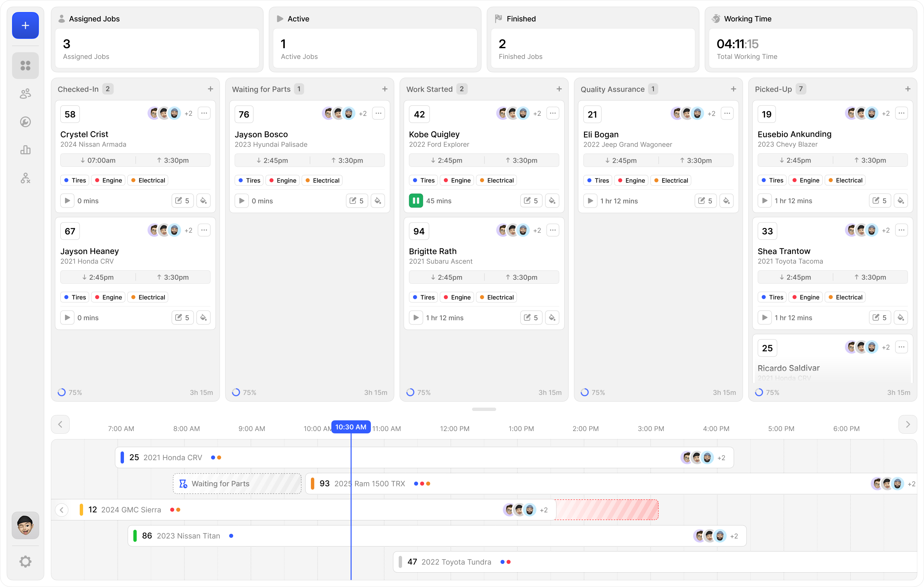
Task: Click the blue plus create button
Action: [x=25, y=25]
